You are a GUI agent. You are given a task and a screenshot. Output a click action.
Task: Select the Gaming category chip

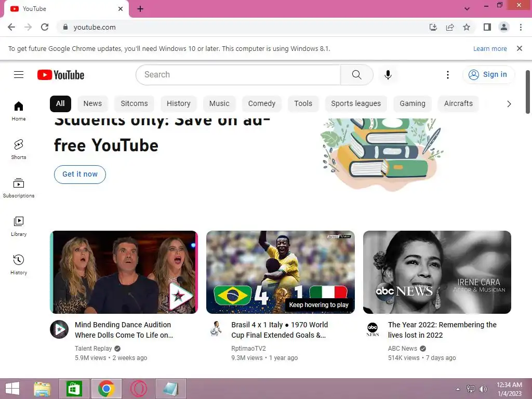(412, 103)
